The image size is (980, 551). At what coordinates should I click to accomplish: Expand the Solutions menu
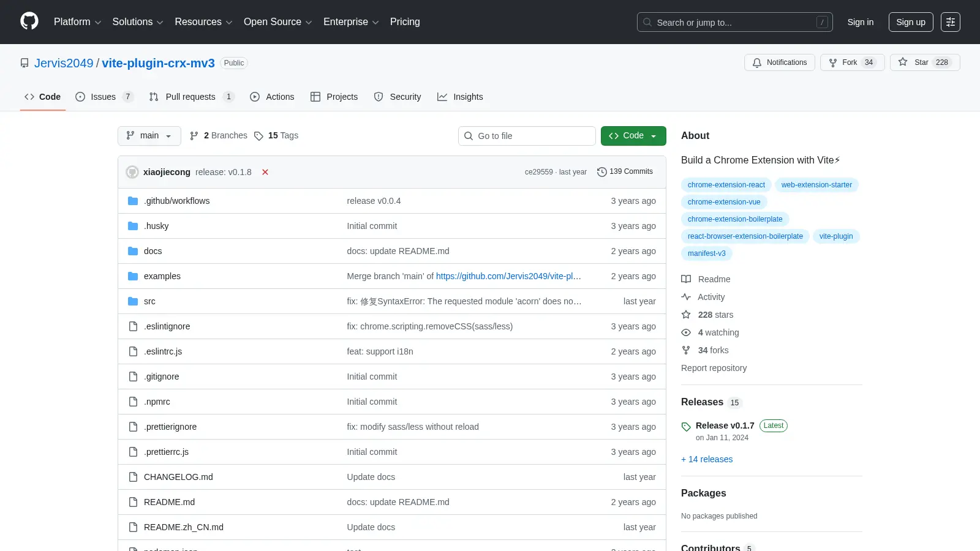[x=138, y=22]
